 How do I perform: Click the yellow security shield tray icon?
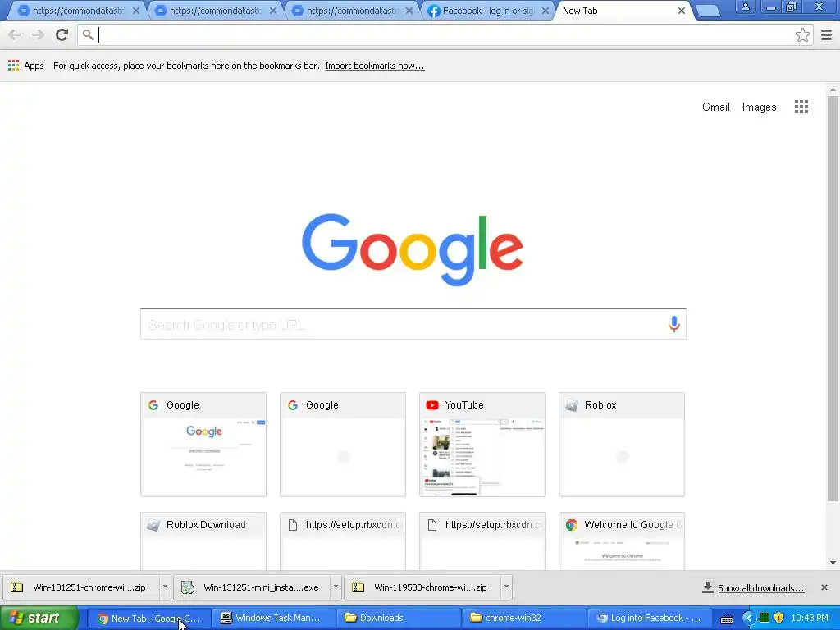point(779,618)
